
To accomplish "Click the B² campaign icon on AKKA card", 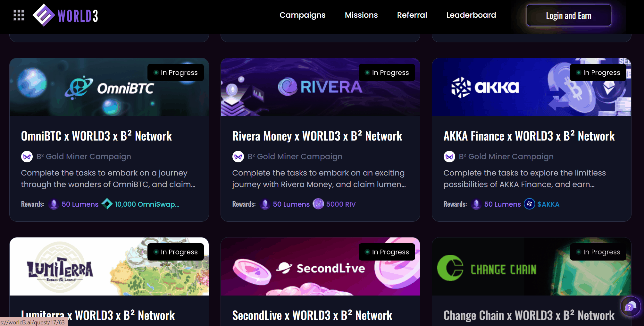I will pyautogui.click(x=449, y=157).
